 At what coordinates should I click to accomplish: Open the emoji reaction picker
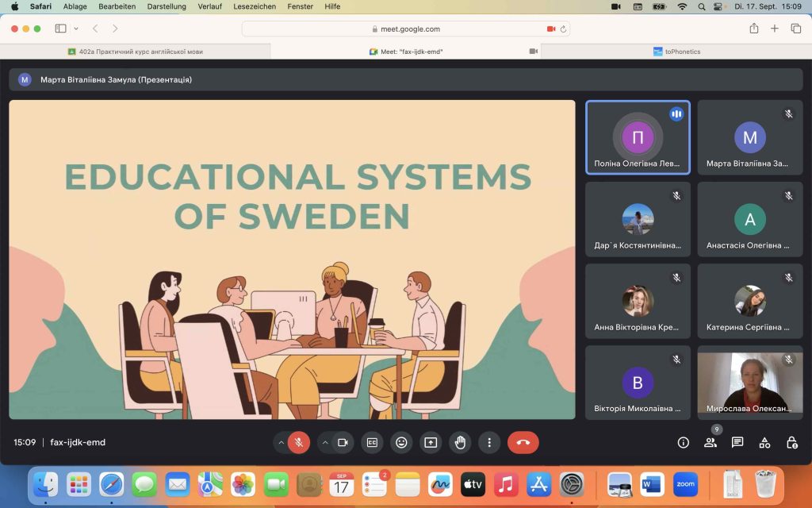pyautogui.click(x=401, y=442)
